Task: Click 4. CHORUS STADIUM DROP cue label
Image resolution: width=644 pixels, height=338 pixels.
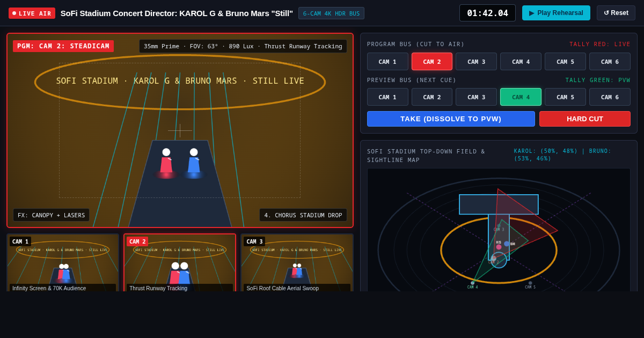Action: coord(303,215)
